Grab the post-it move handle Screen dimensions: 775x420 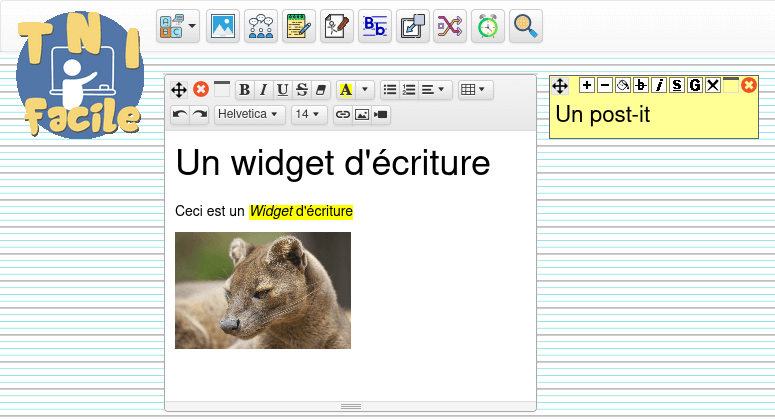click(x=560, y=86)
